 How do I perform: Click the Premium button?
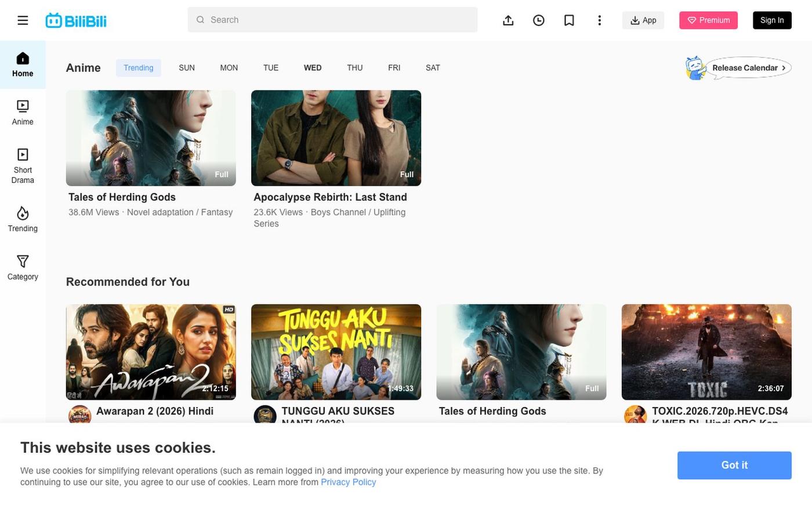(708, 20)
